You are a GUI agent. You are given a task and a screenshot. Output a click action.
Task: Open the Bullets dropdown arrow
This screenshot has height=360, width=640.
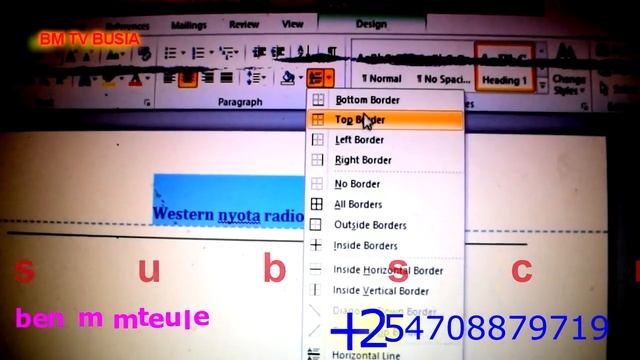[x=183, y=53]
